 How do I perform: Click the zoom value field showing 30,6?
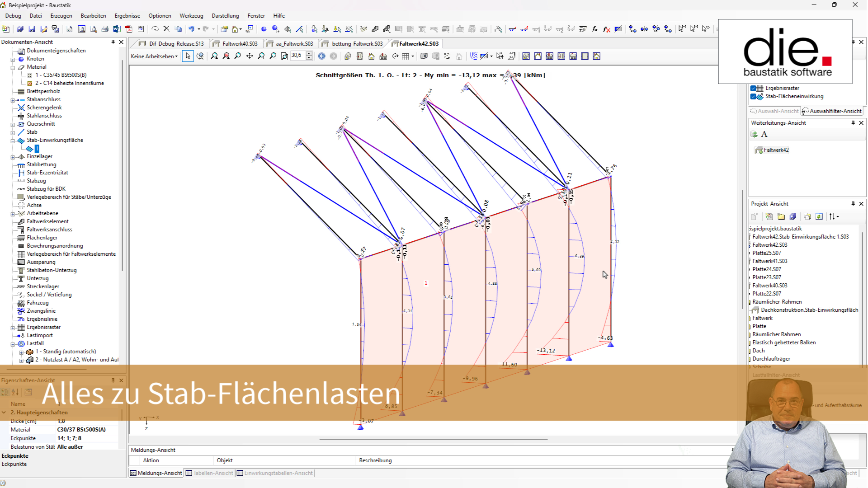297,56
